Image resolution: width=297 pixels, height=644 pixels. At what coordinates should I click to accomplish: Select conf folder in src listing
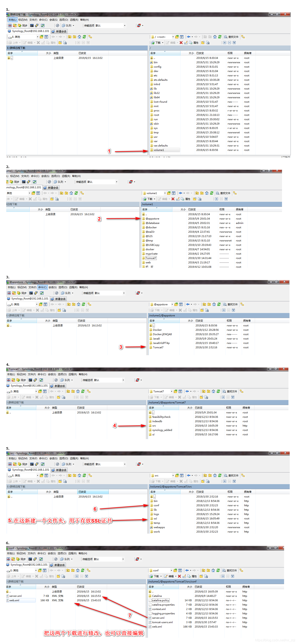[154, 505]
